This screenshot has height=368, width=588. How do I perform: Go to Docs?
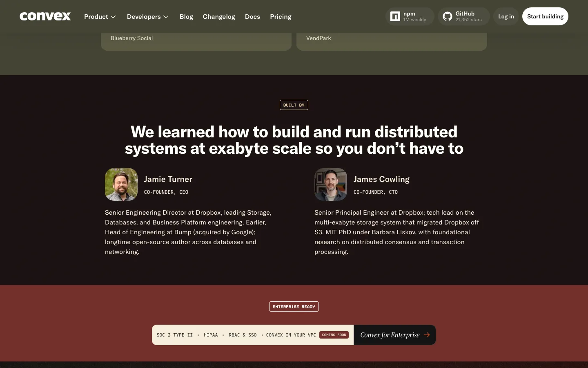pyautogui.click(x=252, y=16)
